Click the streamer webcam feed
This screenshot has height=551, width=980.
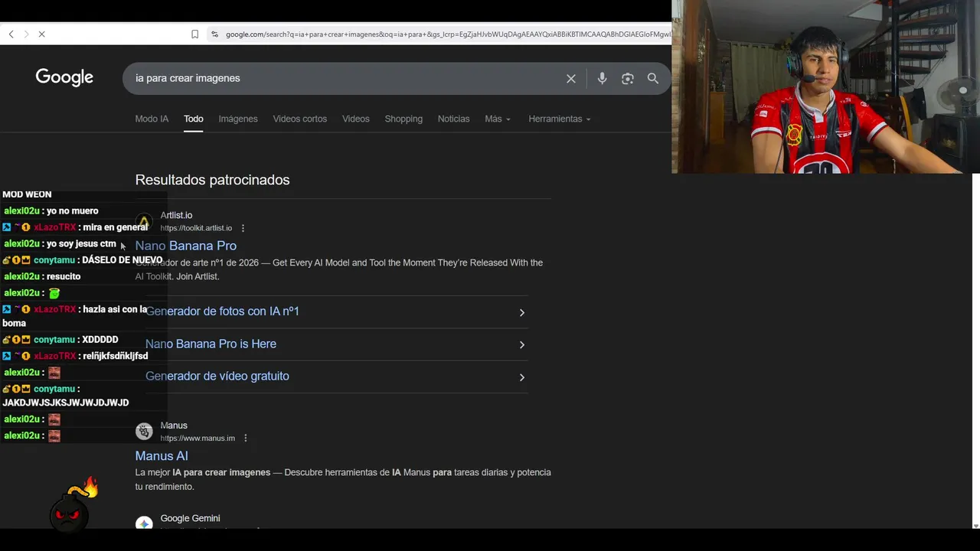(x=825, y=86)
